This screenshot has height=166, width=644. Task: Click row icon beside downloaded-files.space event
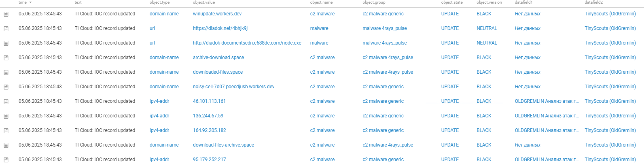(x=6, y=72)
